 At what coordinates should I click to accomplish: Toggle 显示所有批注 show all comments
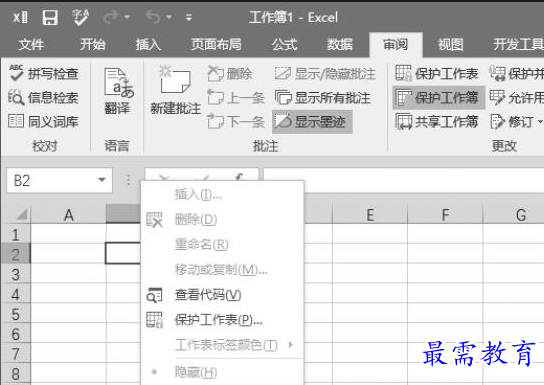pos(323,98)
